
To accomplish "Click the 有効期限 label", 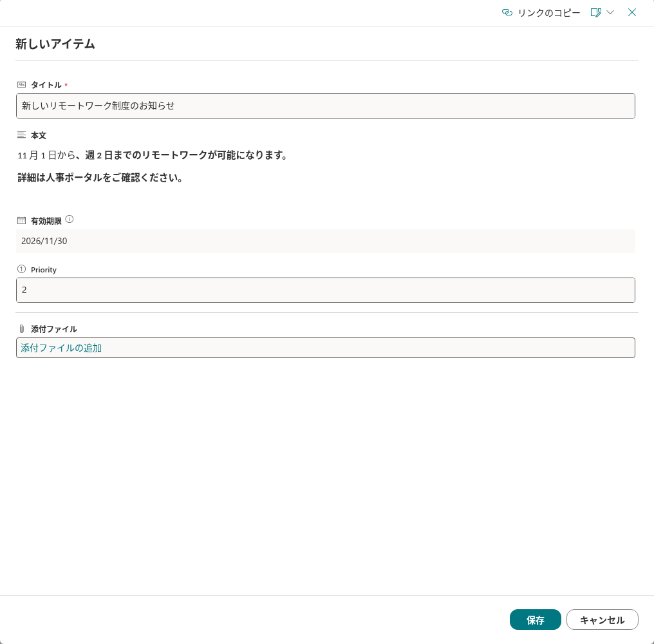I will point(46,221).
